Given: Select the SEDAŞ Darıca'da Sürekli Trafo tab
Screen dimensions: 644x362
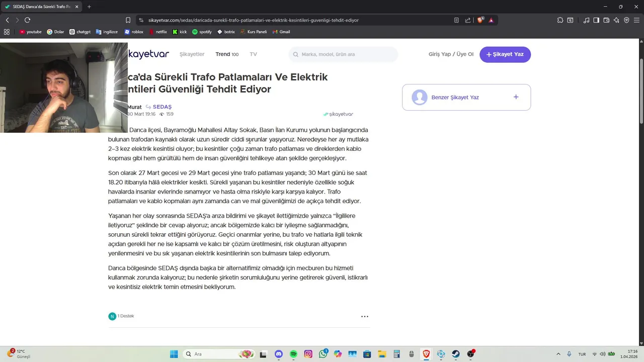Looking at the screenshot, I should (42, 7).
